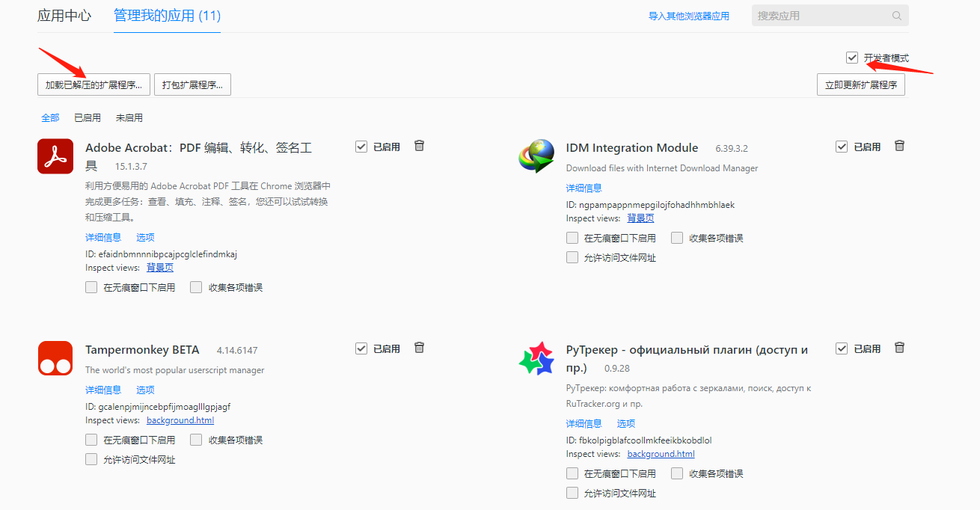Click the trash icon for Adobe Acrobat
Image resolution: width=980 pixels, height=510 pixels.
pyautogui.click(x=419, y=146)
